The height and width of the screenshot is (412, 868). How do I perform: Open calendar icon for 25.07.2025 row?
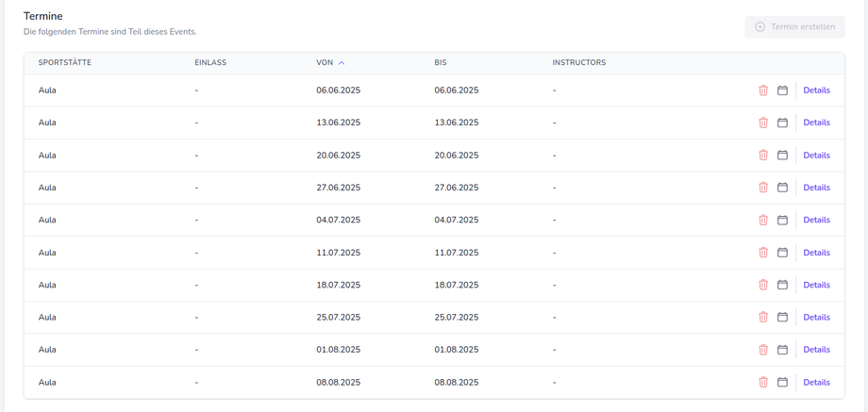click(782, 318)
